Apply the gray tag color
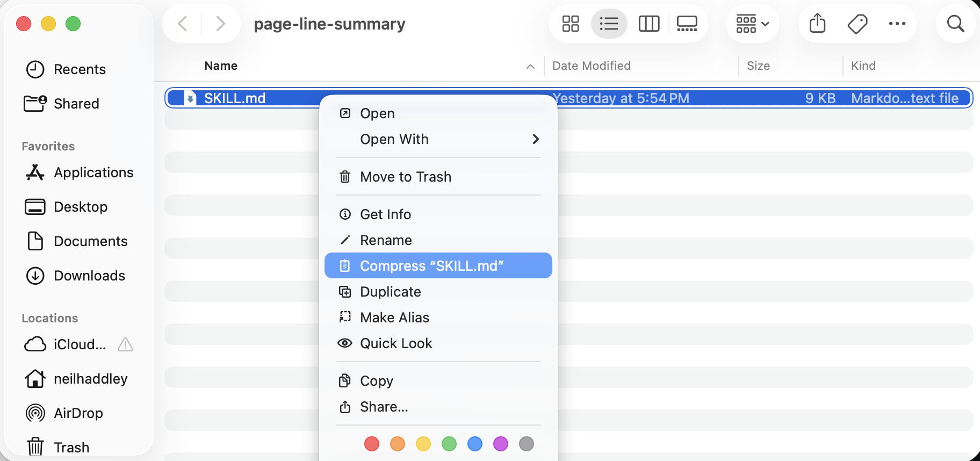The height and width of the screenshot is (461, 980). click(x=527, y=444)
